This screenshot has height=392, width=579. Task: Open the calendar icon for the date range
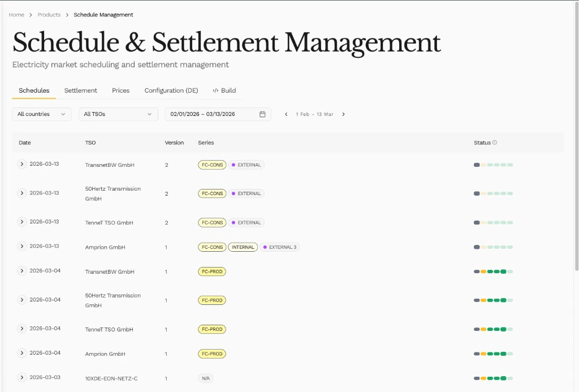[x=262, y=114]
